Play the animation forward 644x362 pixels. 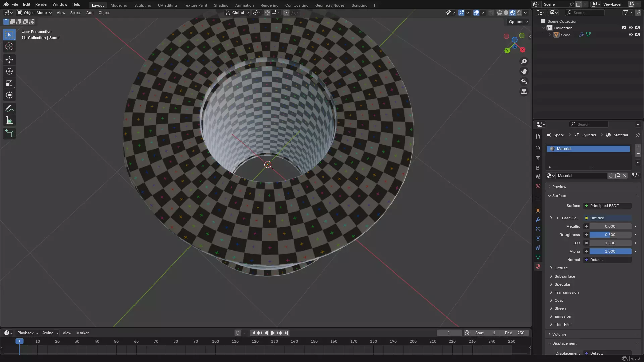pos(273,333)
